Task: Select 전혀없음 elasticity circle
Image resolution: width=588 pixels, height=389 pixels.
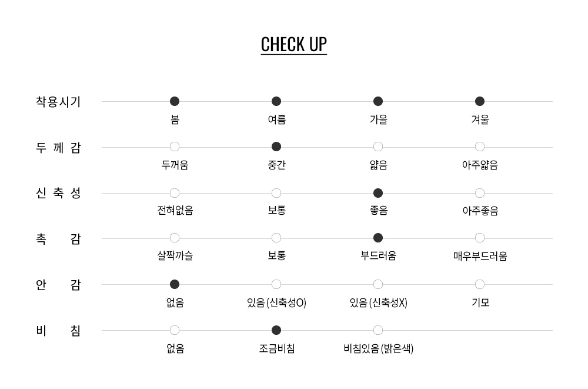Action: click(x=175, y=194)
